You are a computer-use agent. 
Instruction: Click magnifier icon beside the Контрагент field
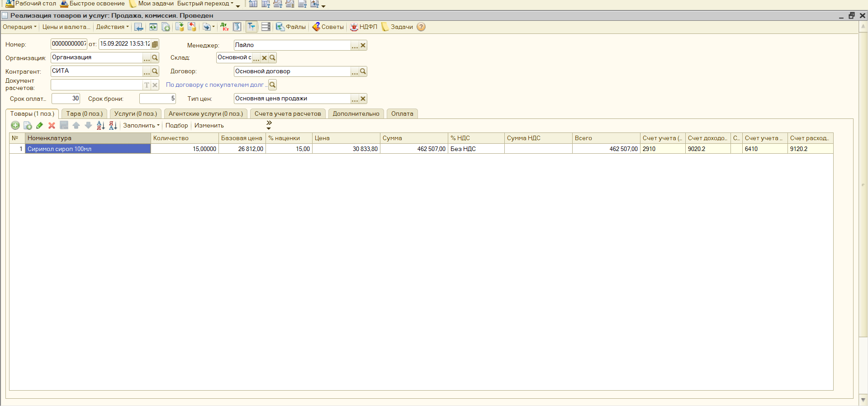click(x=155, y=71)
